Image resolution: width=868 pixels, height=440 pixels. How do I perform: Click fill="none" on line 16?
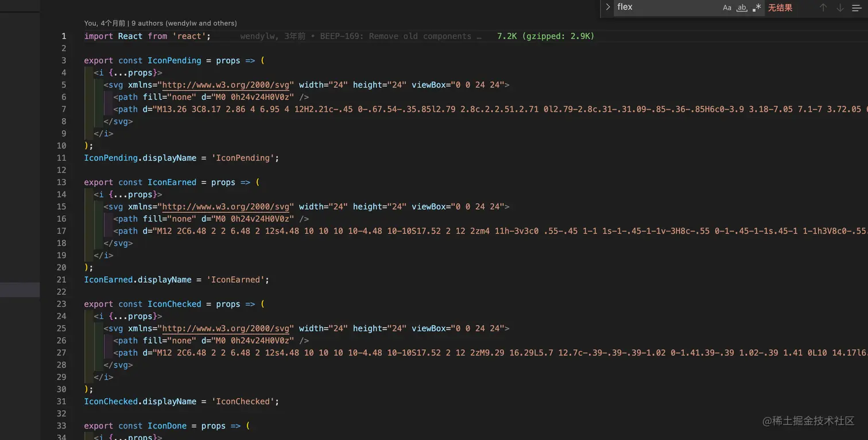coord(169,219)
